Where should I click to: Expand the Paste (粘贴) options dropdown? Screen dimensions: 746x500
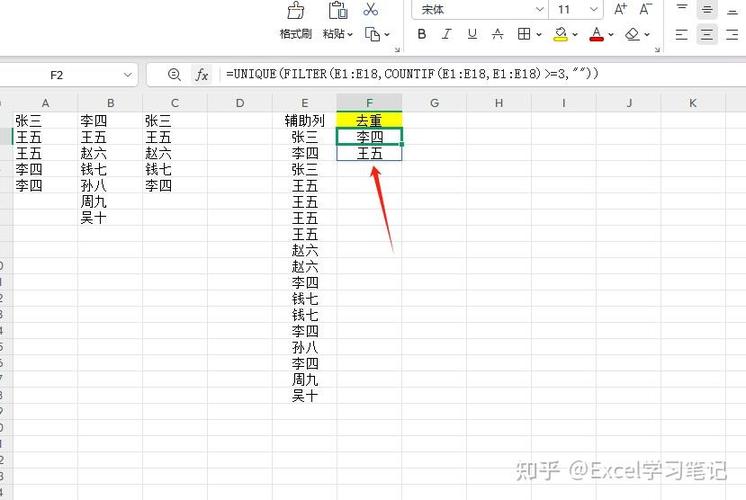tap(350, 35)
